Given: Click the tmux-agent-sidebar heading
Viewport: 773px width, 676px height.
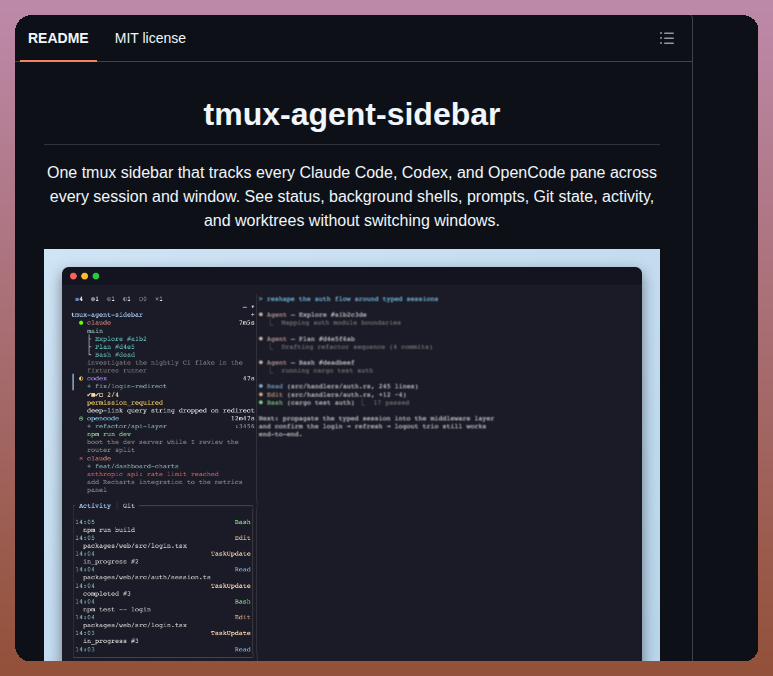Looking at the screenshot, I should 351,114.
